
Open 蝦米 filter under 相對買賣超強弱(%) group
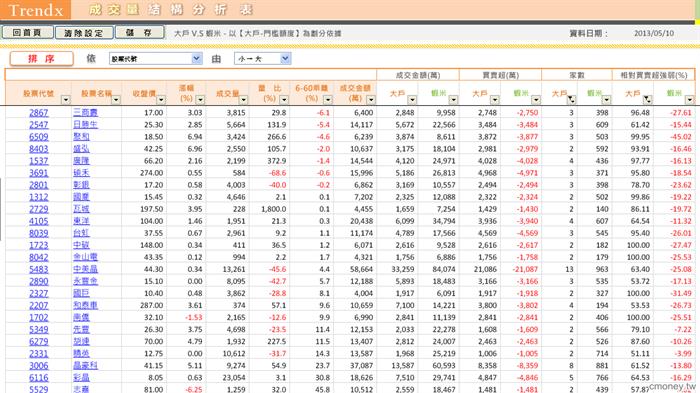point(690,100)
